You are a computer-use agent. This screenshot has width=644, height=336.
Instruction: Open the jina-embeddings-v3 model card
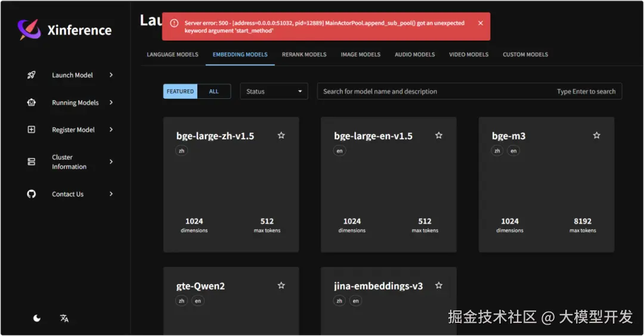click(389, 301)
